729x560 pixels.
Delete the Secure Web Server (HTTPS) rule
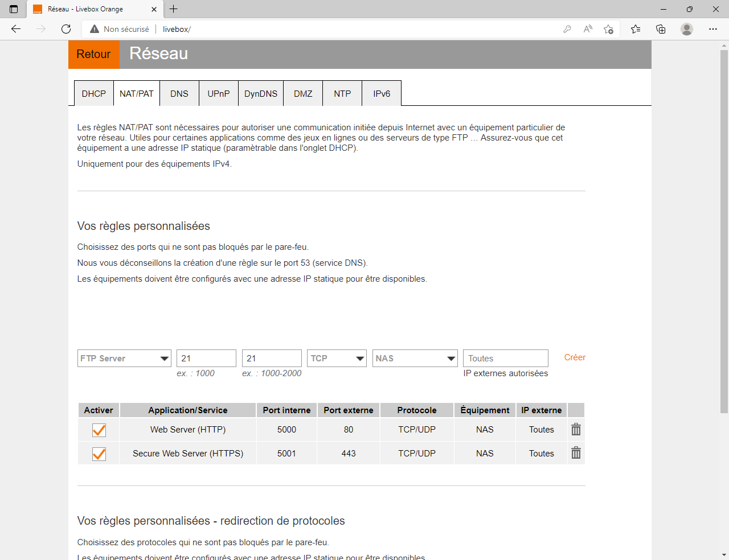[x=576, y=453]
